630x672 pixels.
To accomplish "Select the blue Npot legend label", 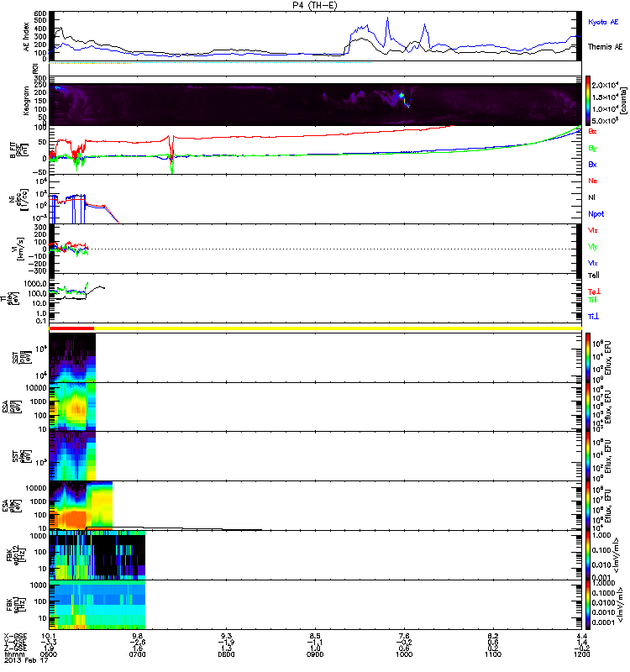I will (596, 214).
